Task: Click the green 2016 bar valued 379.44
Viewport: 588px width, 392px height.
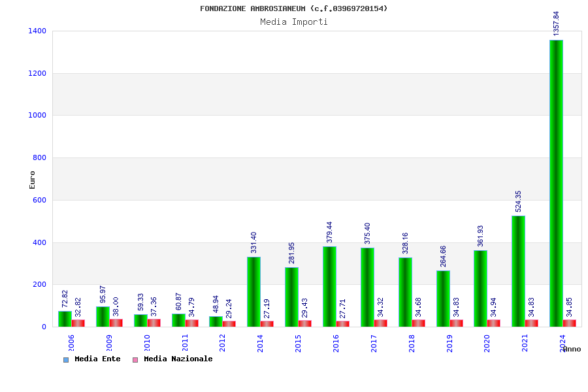Action: (329, 287)
